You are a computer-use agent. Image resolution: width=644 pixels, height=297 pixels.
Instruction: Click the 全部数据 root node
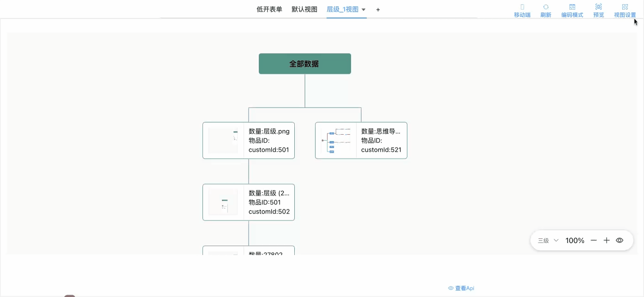click(304, 64)
